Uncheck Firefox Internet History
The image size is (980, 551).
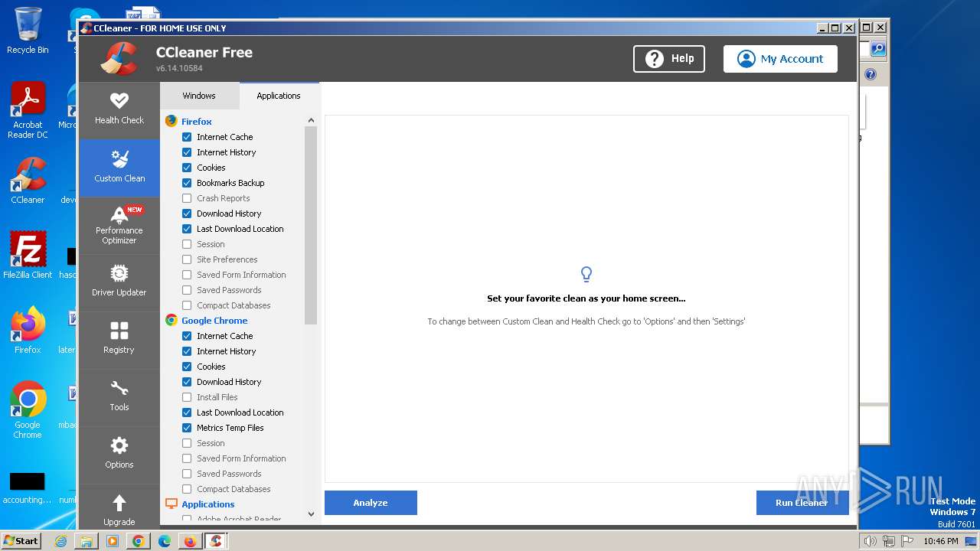187,152
